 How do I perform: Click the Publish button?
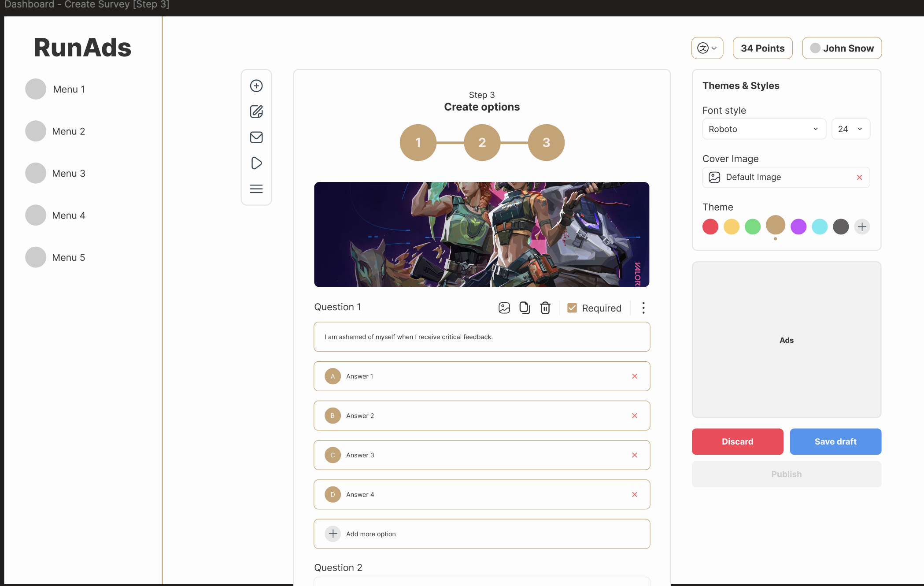(x=787, y=474)
